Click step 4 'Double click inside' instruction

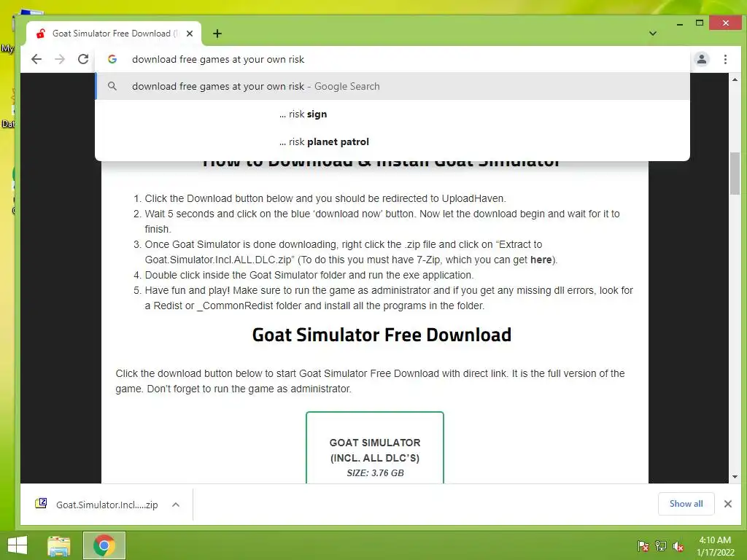pyautogui.click(x=309, y=275)
